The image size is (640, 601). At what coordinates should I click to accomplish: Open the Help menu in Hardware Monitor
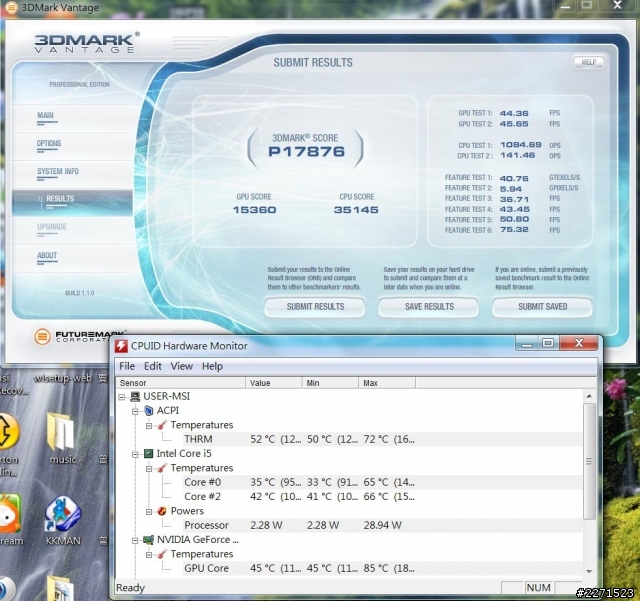(x=212, y=366)
